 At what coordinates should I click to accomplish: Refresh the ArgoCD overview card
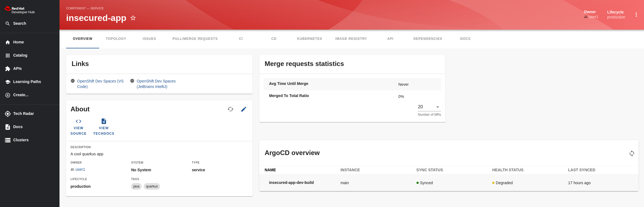click(632, 153)
